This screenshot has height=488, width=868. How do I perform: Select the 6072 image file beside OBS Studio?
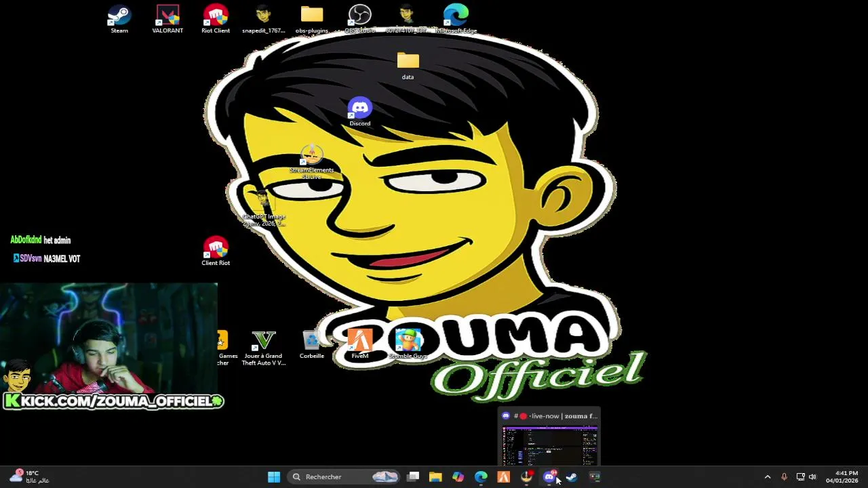408,19
